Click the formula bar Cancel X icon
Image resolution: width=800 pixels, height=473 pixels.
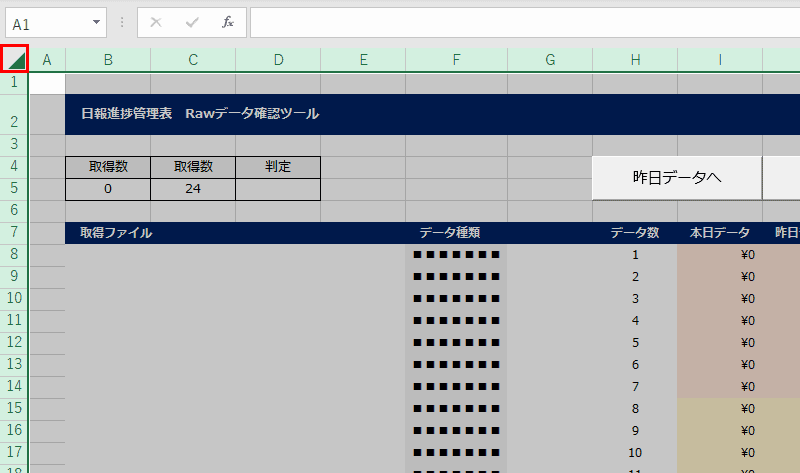tap(156, 22)
